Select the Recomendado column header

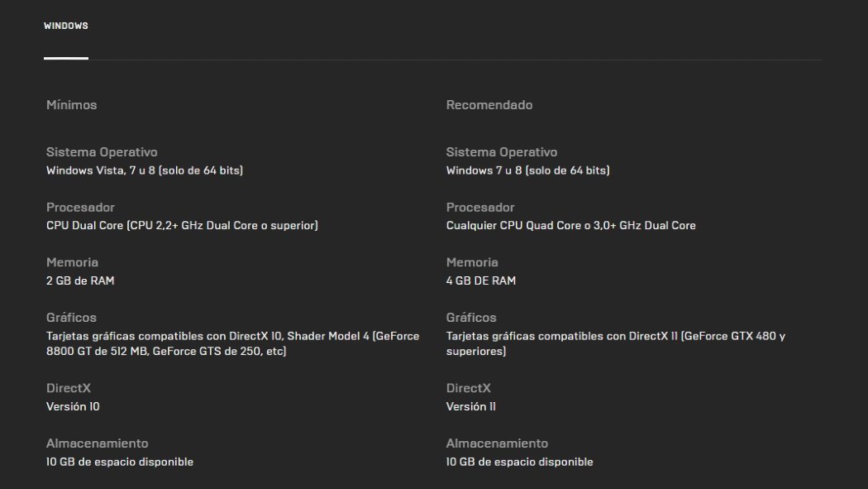pos(489,105)
